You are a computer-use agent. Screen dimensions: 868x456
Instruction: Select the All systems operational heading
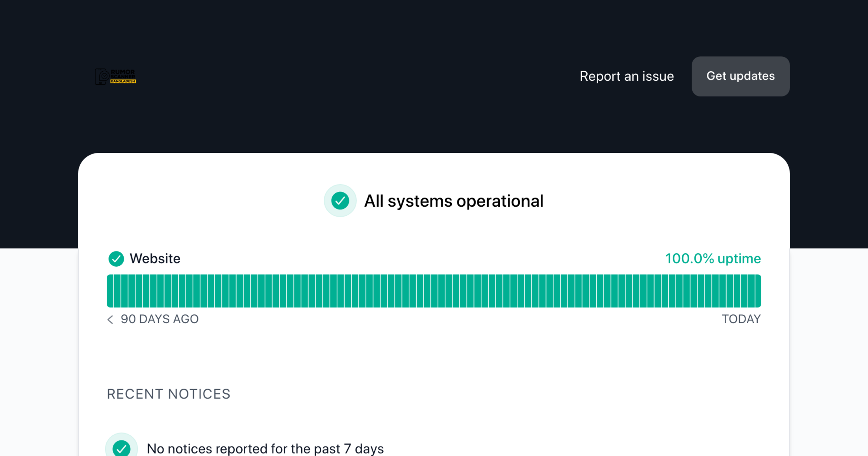tap(454, 201)
